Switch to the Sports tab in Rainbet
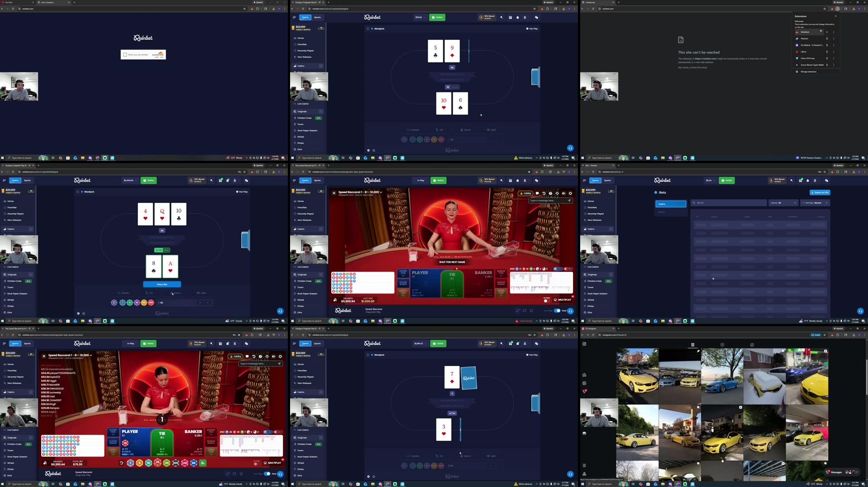This screenshot has height=487, width=868. [x=317, y=17]
